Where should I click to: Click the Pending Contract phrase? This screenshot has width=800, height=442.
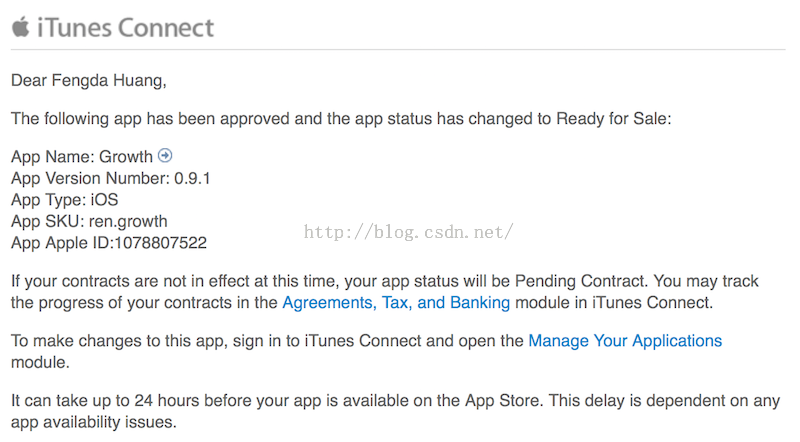pyautogui.click(x=580, y=281)
